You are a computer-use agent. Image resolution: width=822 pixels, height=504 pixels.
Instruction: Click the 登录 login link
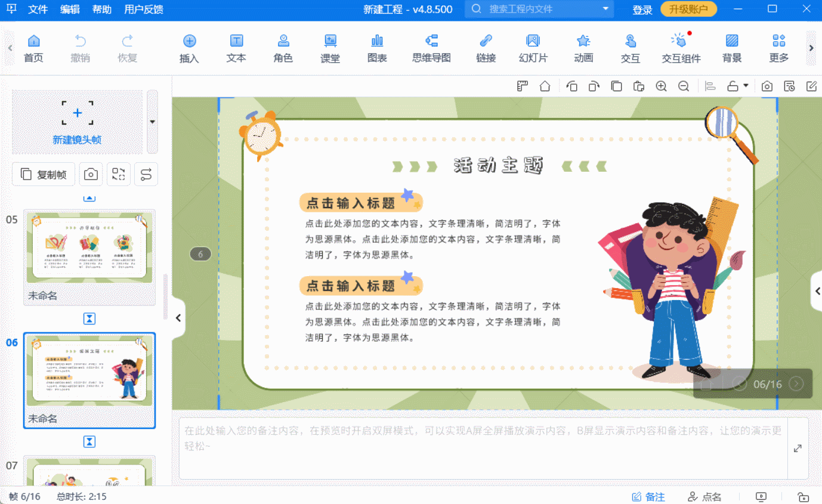pyautogui.click(x=642, y=10)
